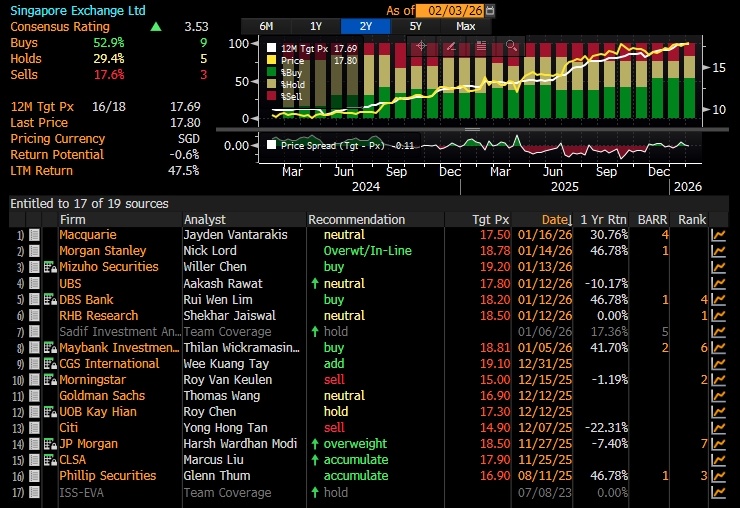
Task: Open the chart table view icon
Action: 481,46
